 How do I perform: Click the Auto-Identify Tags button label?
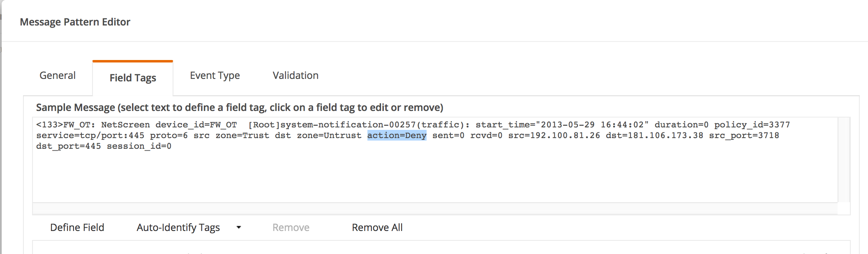[x=178, y=228]
